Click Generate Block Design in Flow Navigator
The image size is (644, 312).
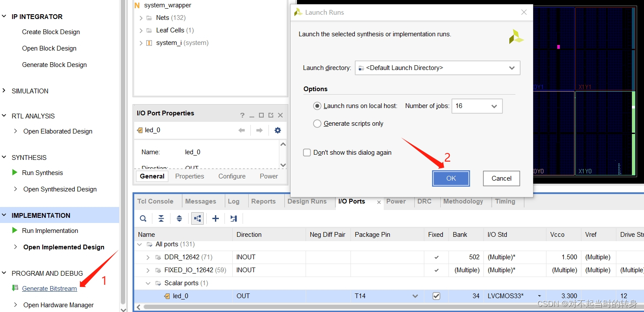54,65
